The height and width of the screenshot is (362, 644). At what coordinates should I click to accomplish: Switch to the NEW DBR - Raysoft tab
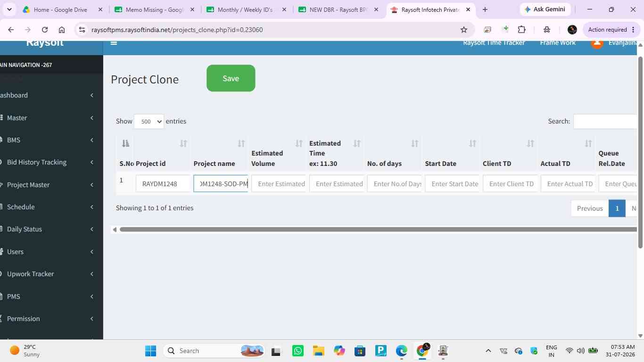click(338, 9)
